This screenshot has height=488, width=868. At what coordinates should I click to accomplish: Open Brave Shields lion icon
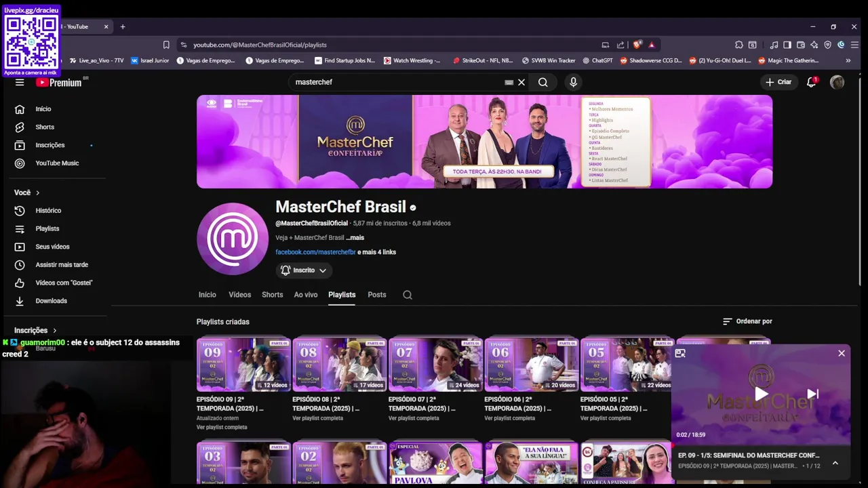pyautogui.click(x=637, y=45)
